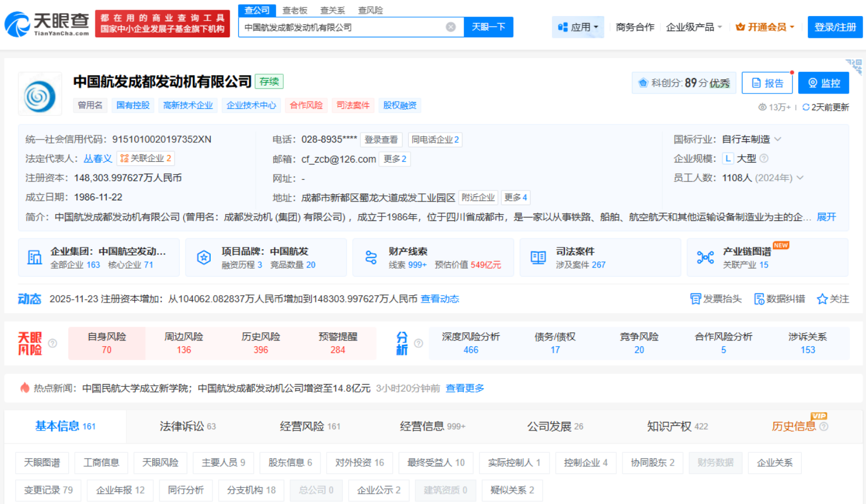The height and width of the screenshot is (504, 866).
Task: Select the 查老板 search tab
Action: click(x=295, y=10)
